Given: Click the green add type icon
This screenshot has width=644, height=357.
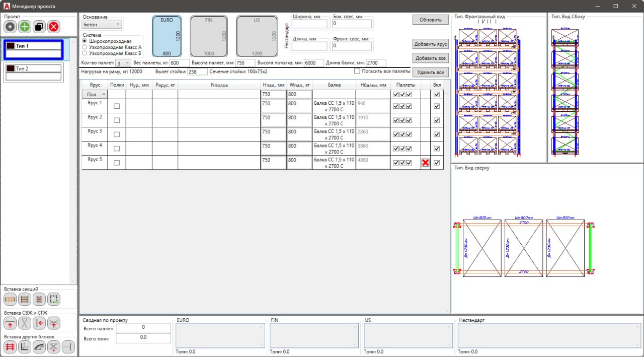Looking at the screenshot, I should click(25, 27).
